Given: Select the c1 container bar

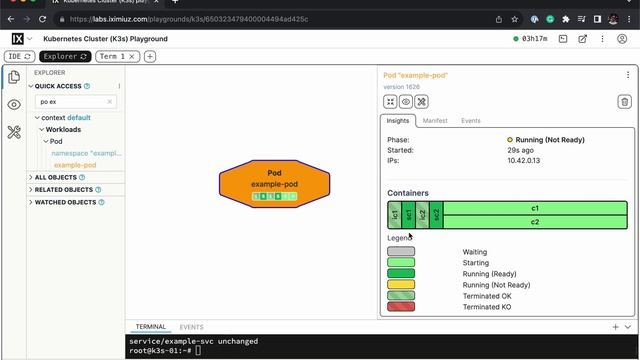Looking at the screenshot, I should (x=535, y=208).
